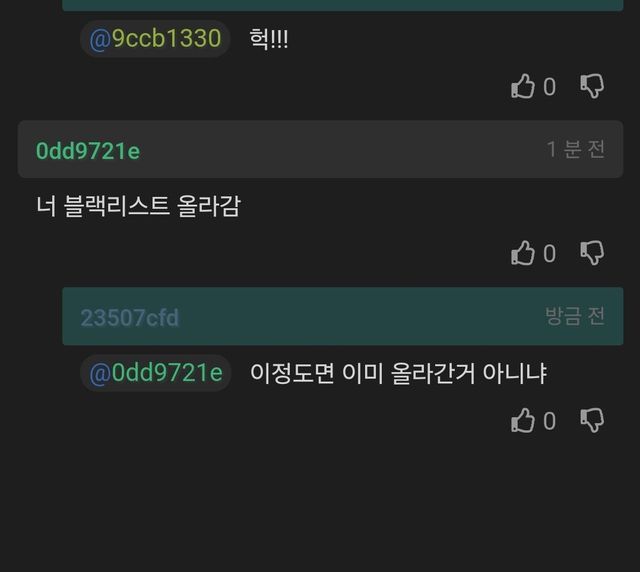640x572 pixels.
Task: Dislike the 이정도면 이미 올라간거 아니냐 reply
Action: (x=592, y=420)
